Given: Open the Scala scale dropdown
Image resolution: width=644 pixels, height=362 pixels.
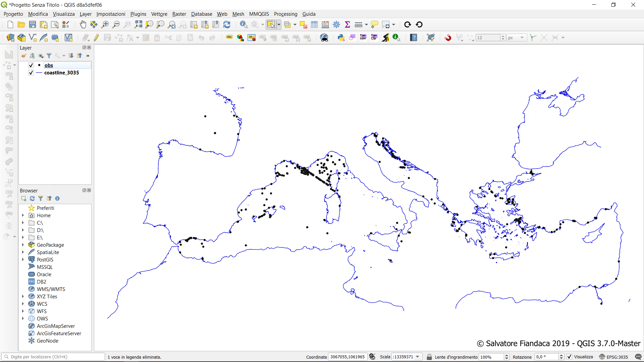Looking at the screenshot, I should [x=418, y=357].
